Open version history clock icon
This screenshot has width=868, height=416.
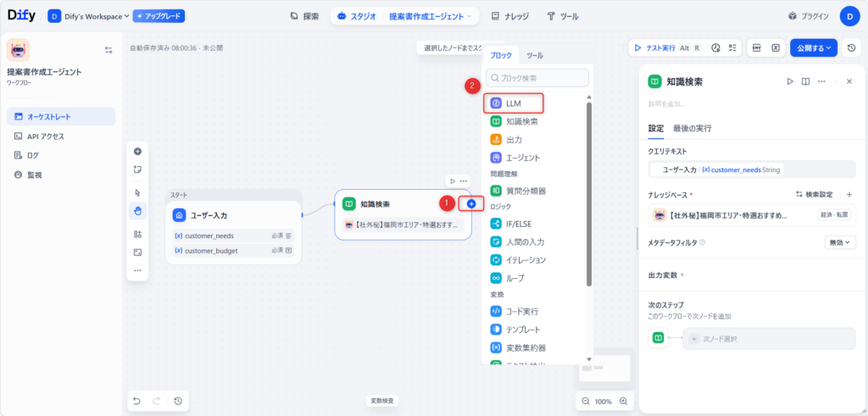click(x=851, y=47)
